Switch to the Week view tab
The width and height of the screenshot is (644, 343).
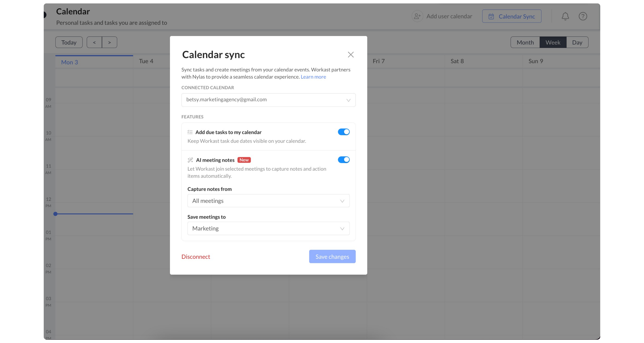[x=553, y=42]
